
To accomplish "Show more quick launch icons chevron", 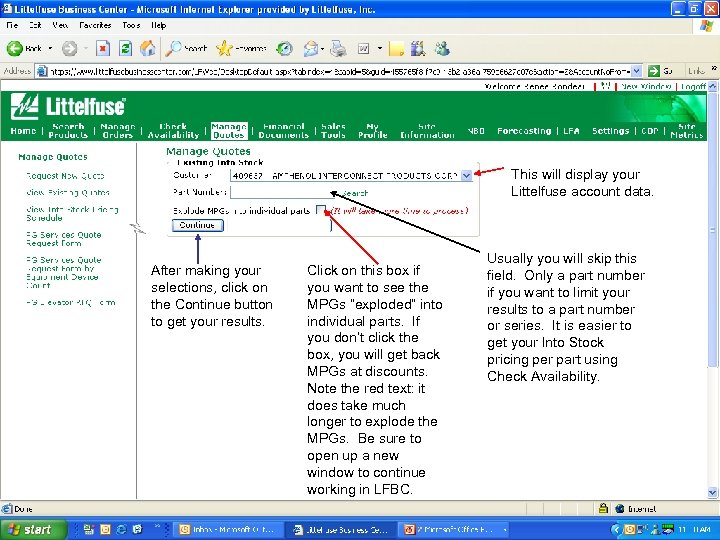I will coord(158,527).
